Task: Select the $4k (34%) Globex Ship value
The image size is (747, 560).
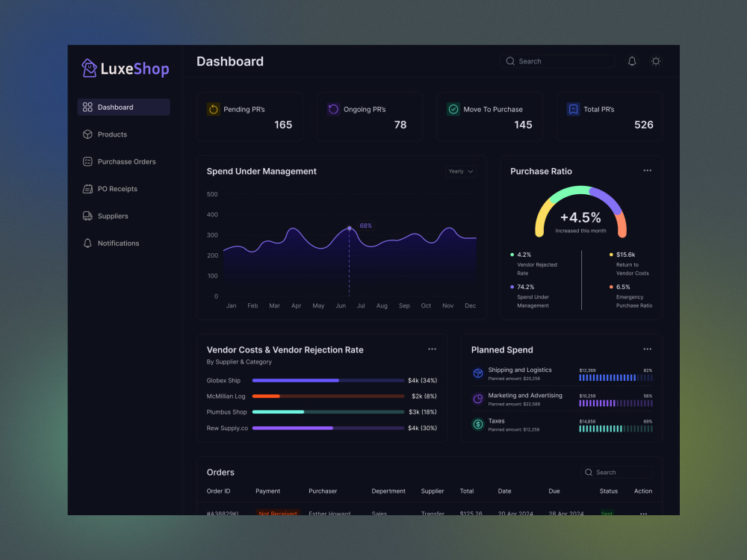Action: click(422, 381)
